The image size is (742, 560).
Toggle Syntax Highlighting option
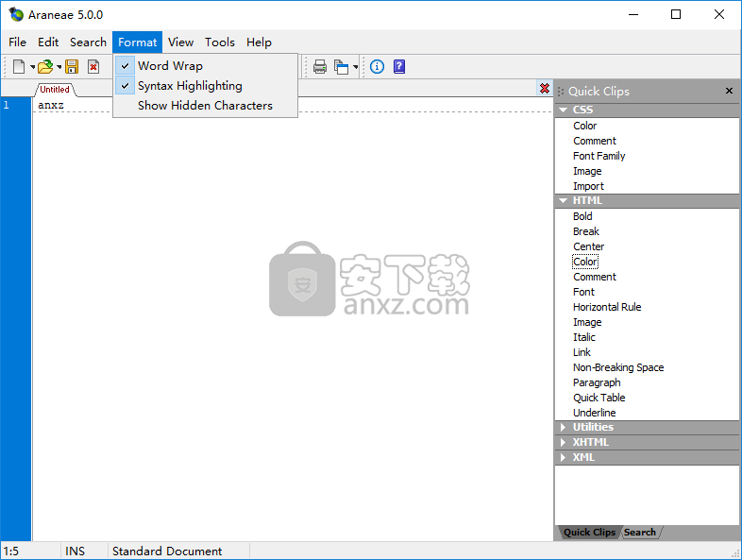[206, 86]
